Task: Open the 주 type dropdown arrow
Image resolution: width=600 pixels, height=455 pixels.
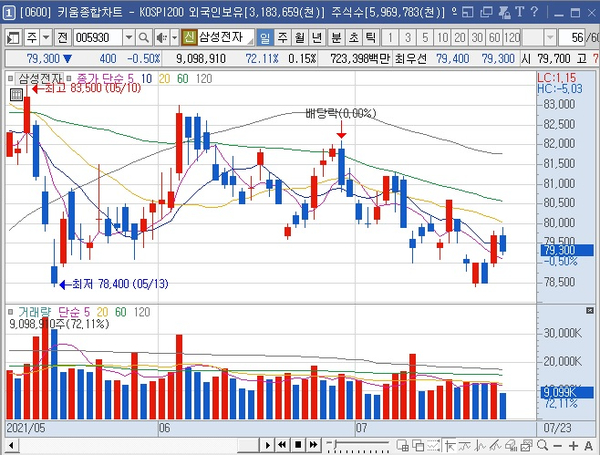Action: pos(46,38)
